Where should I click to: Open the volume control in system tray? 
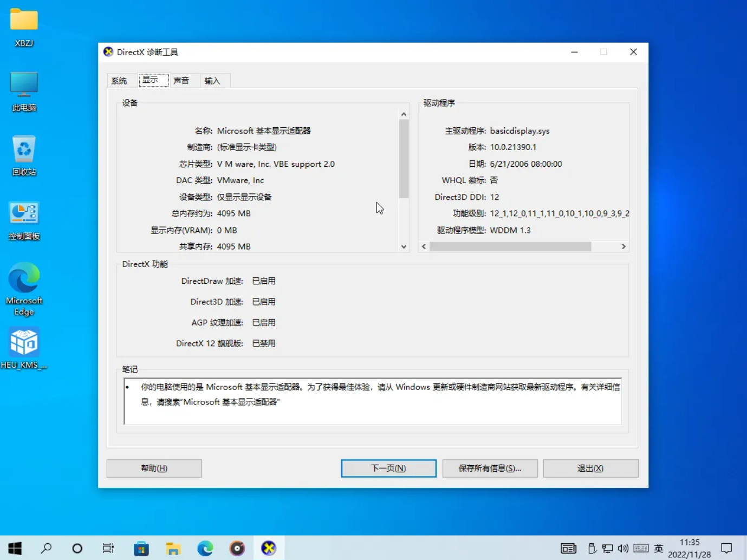click(x=623, y=548)
